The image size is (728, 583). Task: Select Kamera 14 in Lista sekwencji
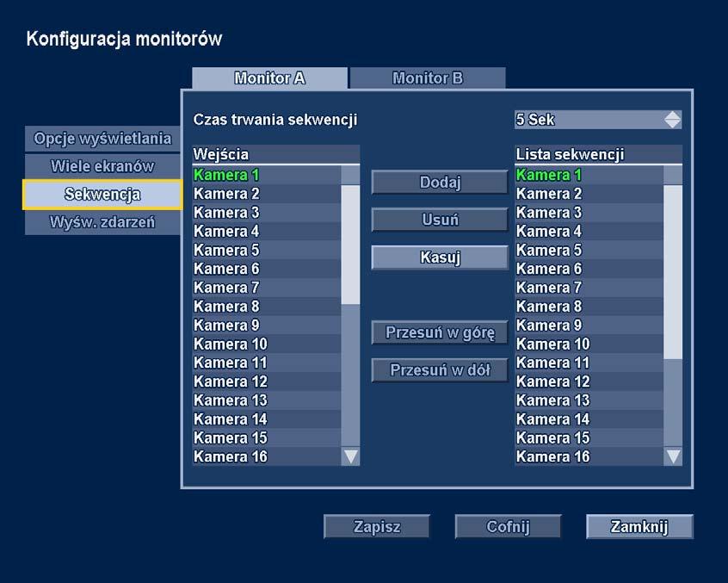coord(589,419)
